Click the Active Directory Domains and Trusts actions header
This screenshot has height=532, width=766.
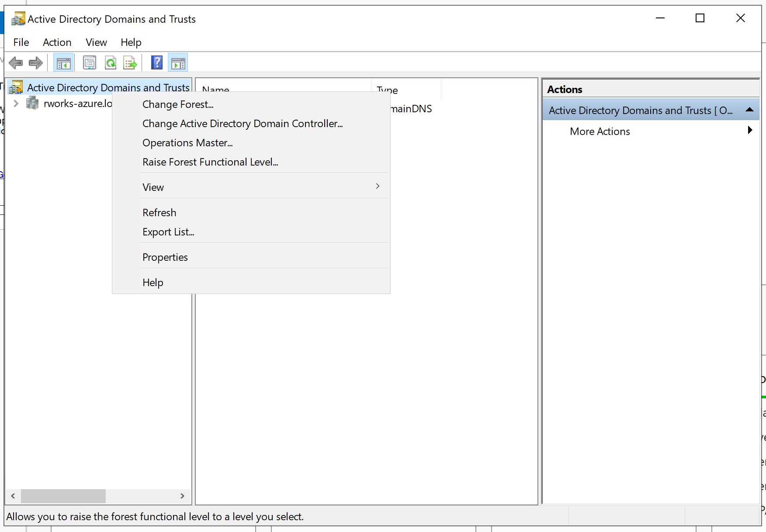[x=651, y=111]
